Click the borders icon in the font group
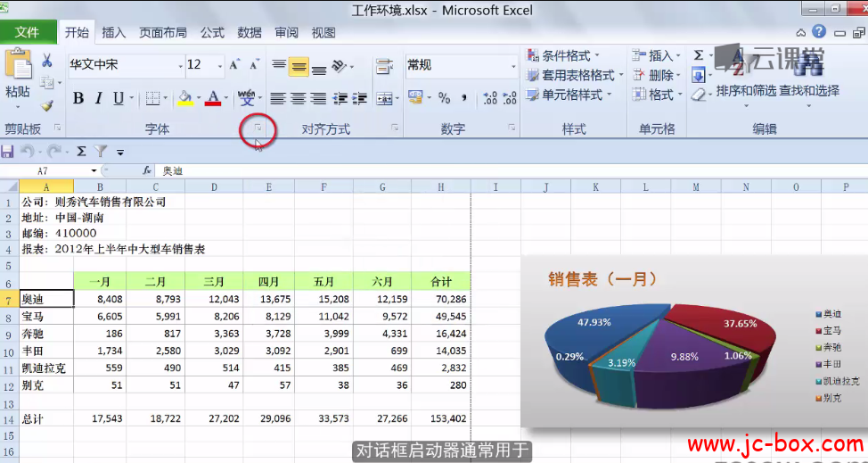The height and width of the screenshot is (463, 868). 152,99
